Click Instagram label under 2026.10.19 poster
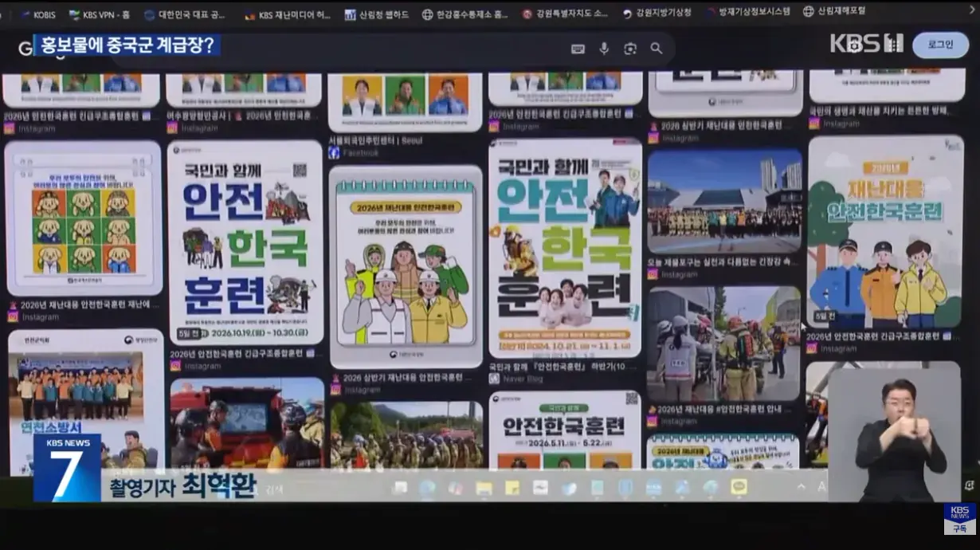The image size is (980, 550). [x=202, y=366]
